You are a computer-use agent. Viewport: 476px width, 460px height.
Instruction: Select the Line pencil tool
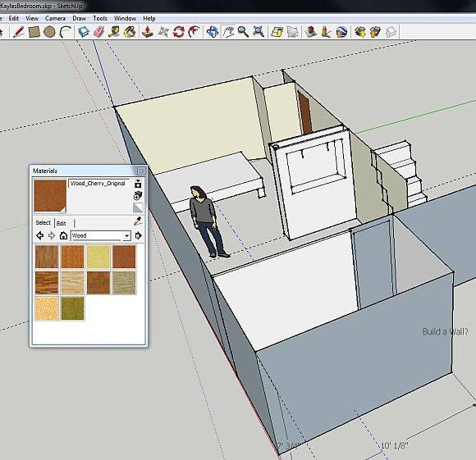click(x=19, y=32)
